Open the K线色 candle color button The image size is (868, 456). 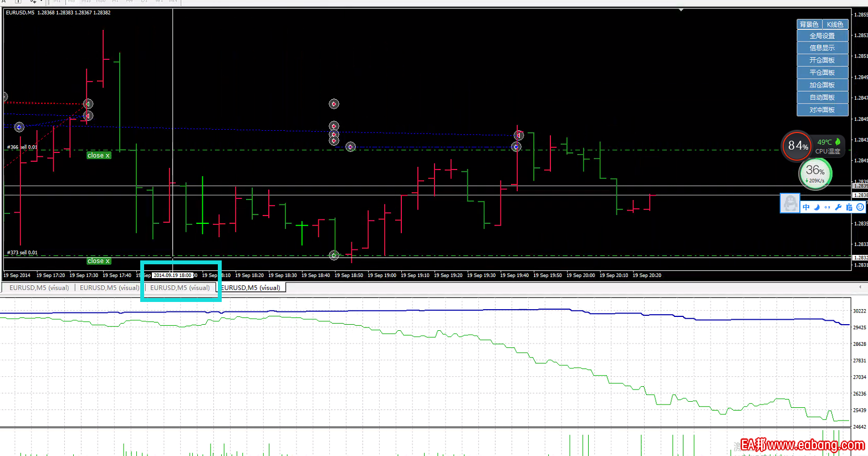click(x=835, y=24)
